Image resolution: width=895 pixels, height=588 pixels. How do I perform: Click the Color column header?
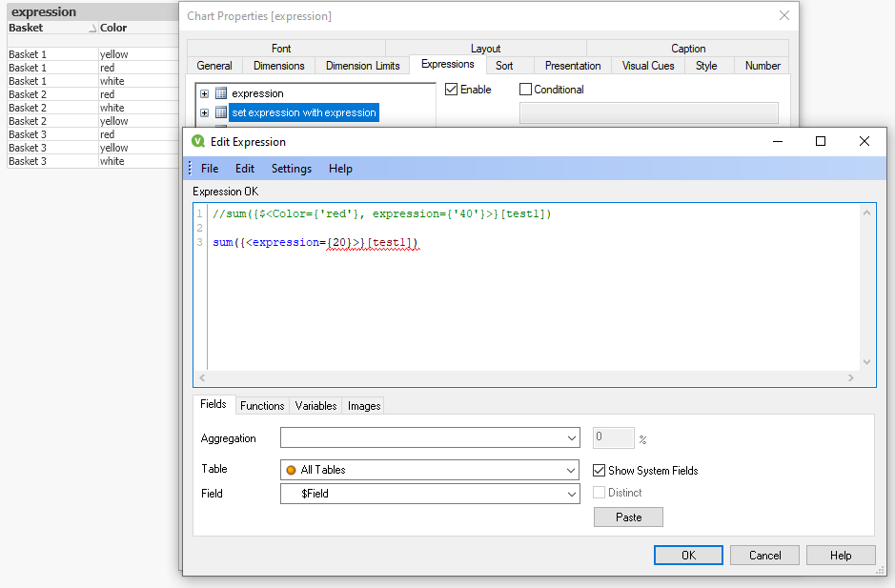139,28
